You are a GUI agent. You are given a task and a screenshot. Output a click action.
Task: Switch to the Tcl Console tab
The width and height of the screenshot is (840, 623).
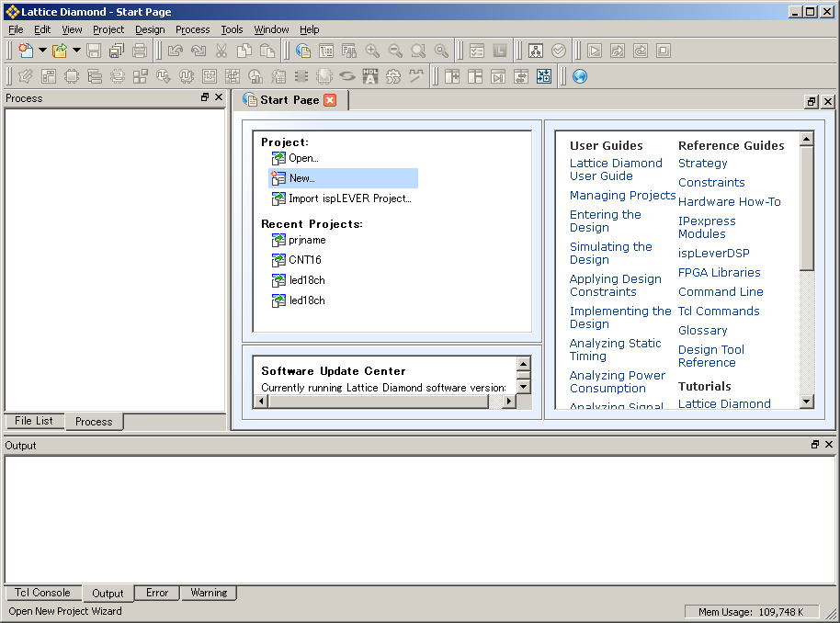click(x=42, y=593)
